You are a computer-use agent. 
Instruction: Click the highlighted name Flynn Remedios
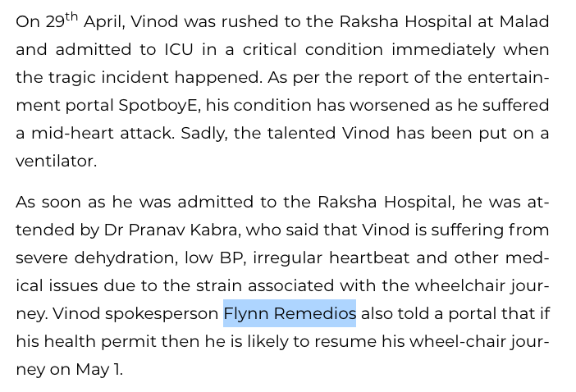[x=290, y=313]
